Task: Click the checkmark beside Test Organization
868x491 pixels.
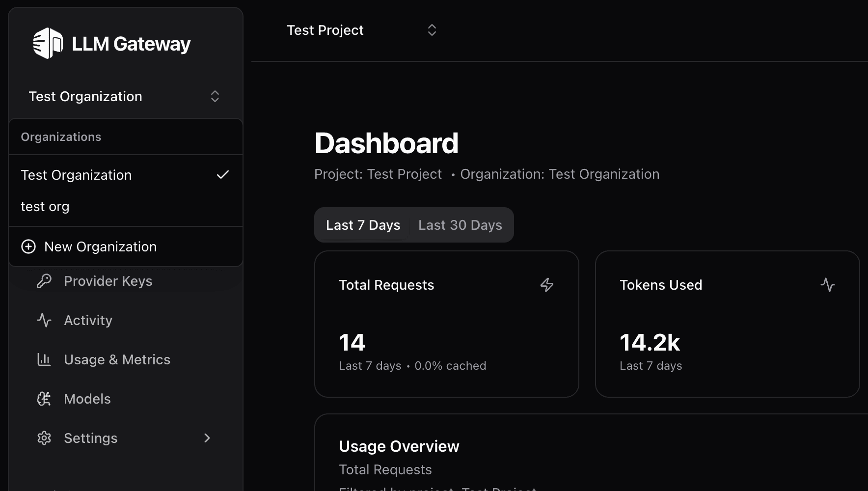Action: click(x=223, y=174)
